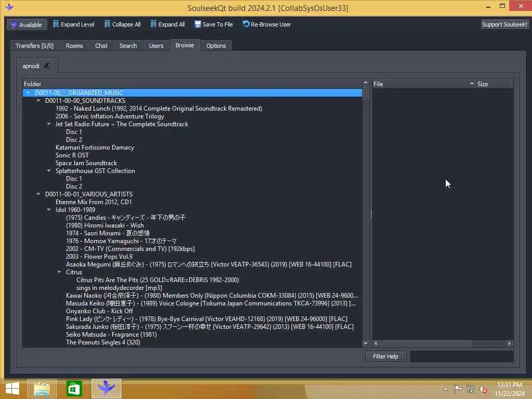Click the file list scroll-left arrow
The width and height of the screenshot is (532, 399).
point(376,343)
